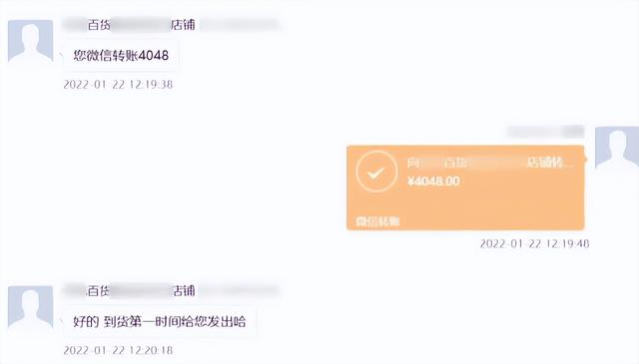Click 百货 in the first message's sender name
This screenshot has height=364, width=639.
pyautogui.click(x=100, y=25)
